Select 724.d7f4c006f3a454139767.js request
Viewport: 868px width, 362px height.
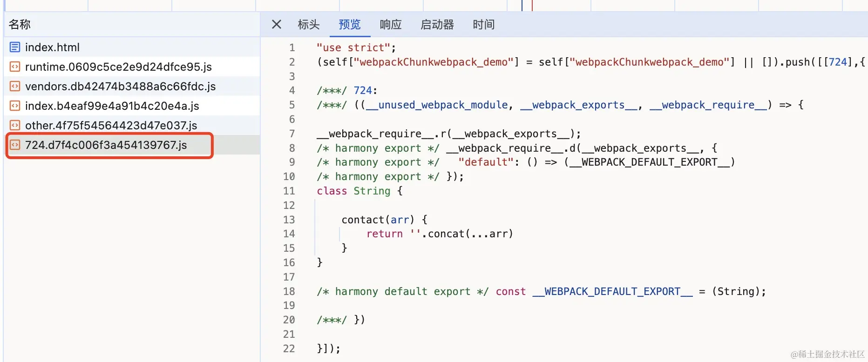(x=132, y=145)
